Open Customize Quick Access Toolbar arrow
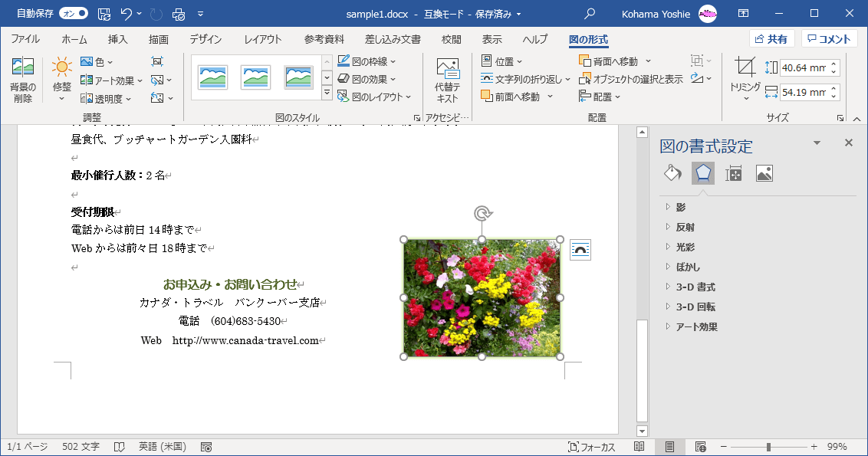The width and height of the screenshot is (868, 456). 200,14
